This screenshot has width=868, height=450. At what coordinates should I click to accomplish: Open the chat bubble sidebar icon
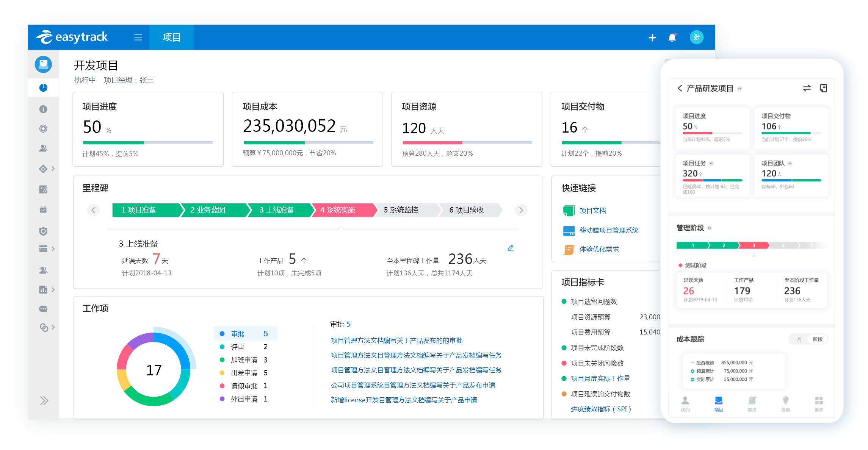(x=43, y=309)
